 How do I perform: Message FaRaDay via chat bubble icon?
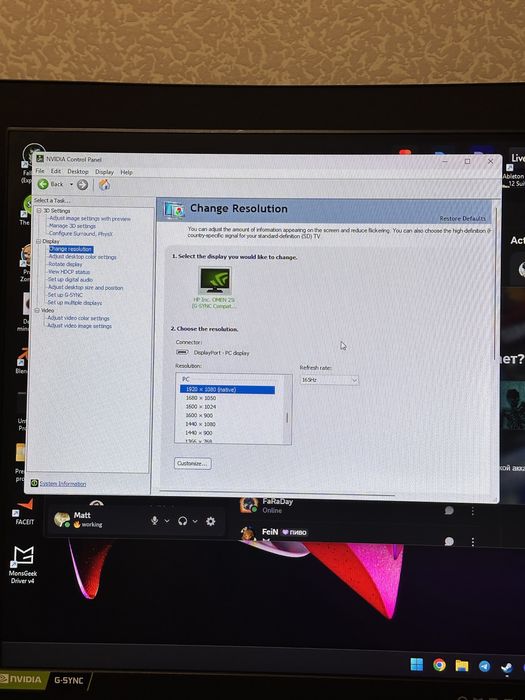click(449, 510)
